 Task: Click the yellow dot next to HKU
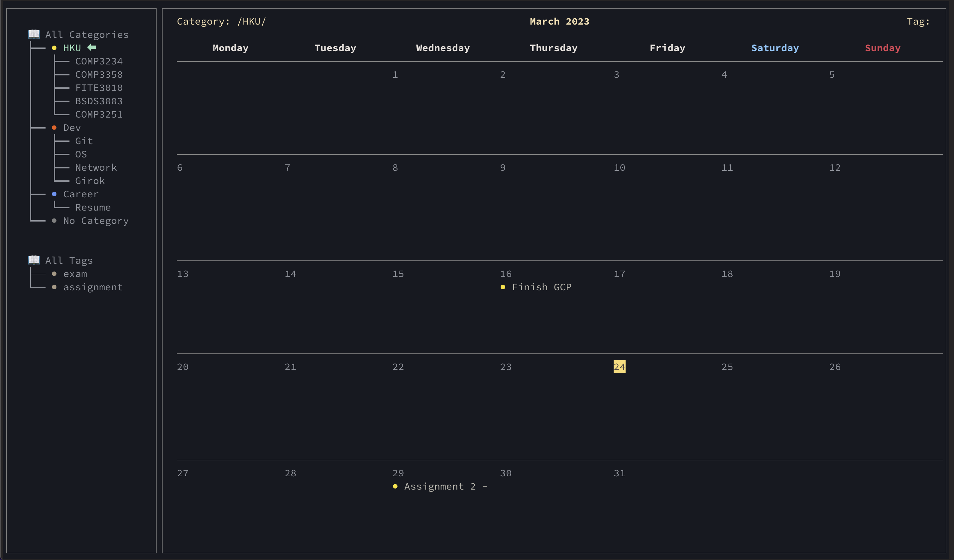(54, 48)
